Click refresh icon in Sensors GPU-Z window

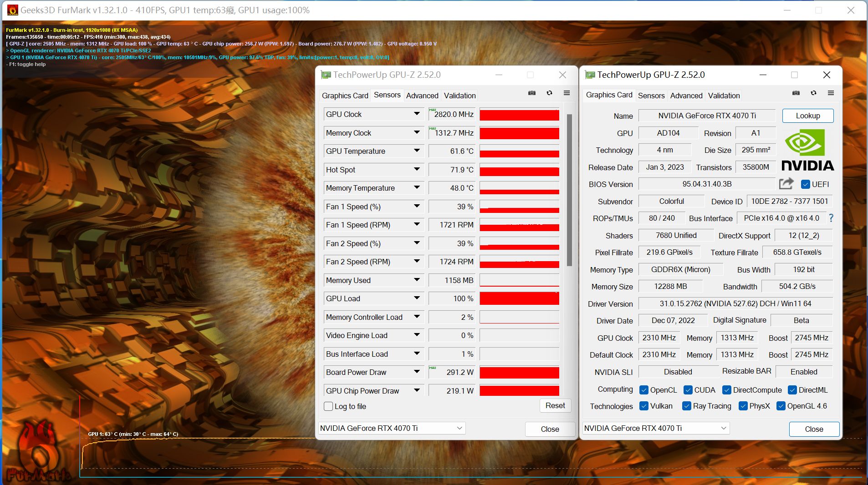(x=549, y=93)
